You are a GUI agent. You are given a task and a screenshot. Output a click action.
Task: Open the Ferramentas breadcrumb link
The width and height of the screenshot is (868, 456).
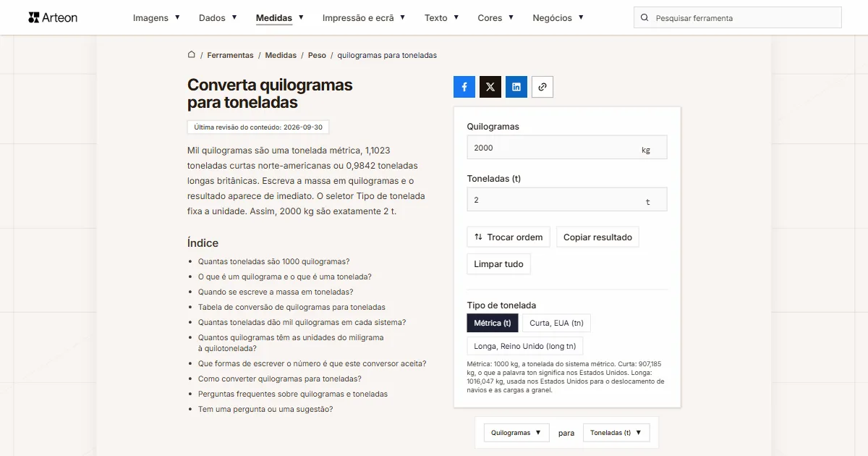pyautogui.click(x=230, y=55)
